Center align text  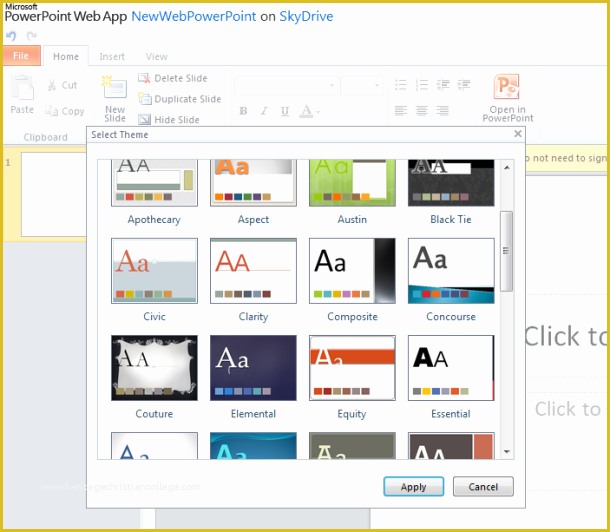pos(422,111)
